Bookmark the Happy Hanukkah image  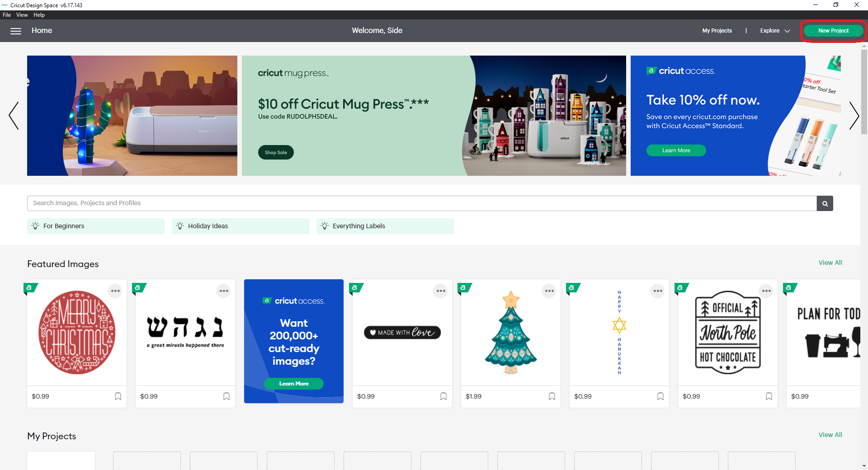click(660, 396)
